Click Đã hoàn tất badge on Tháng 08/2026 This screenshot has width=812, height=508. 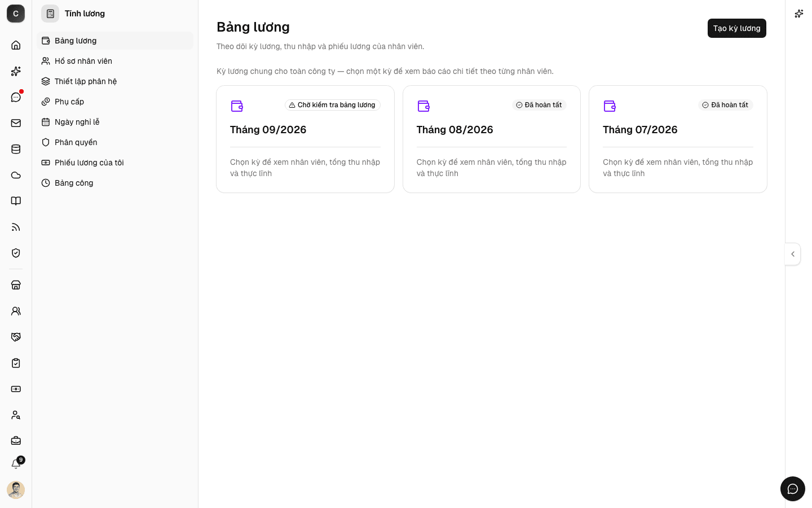[540, 105]
